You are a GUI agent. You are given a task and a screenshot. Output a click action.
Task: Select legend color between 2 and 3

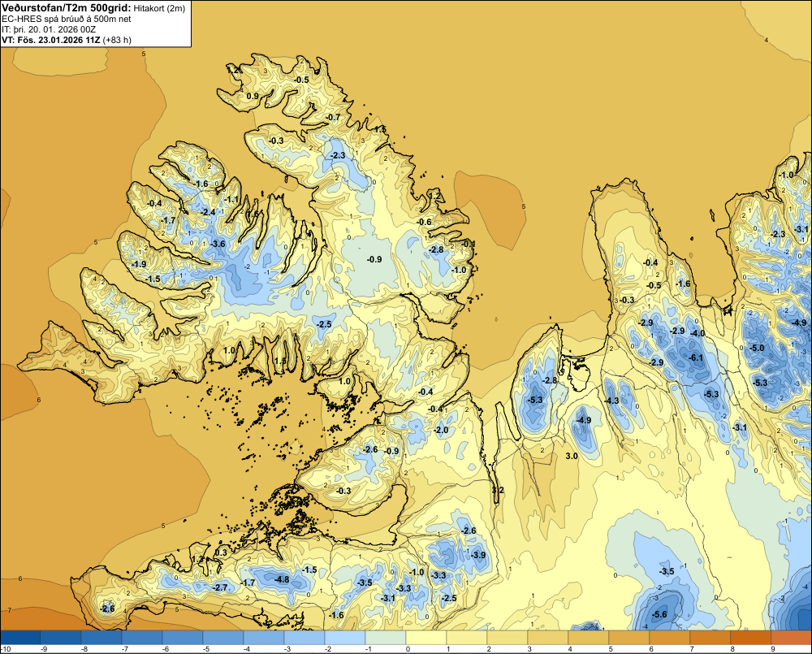pos(508,637)
